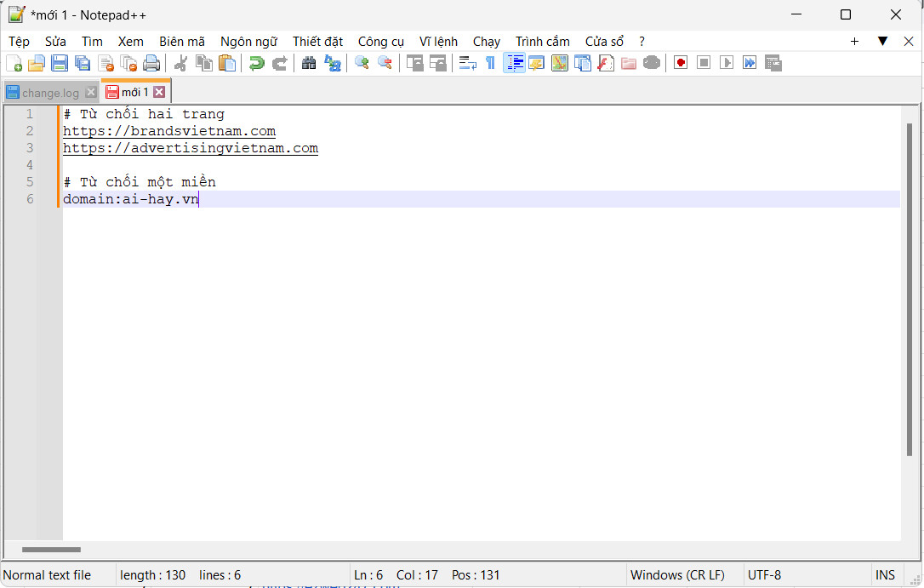This screenshot has width=924, height=588.
Task: Open the Thiết đặt menu
Action: pos(317,42)
